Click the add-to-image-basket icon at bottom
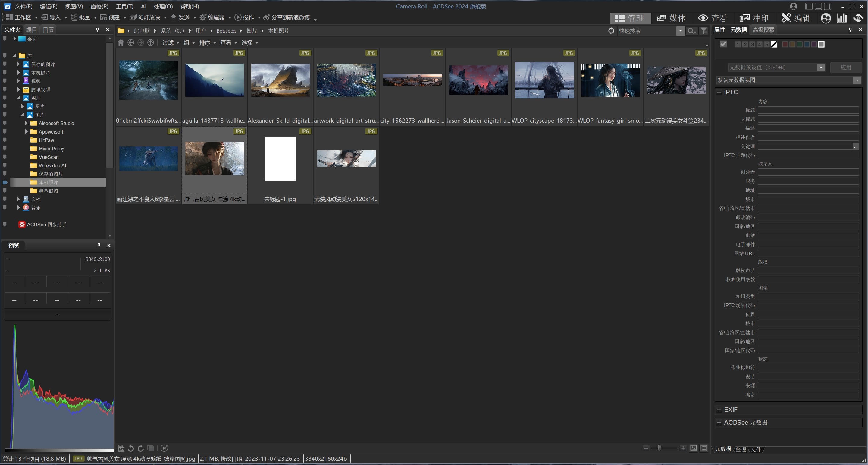This screenshot has height=465, width=868. click(121, 448)
